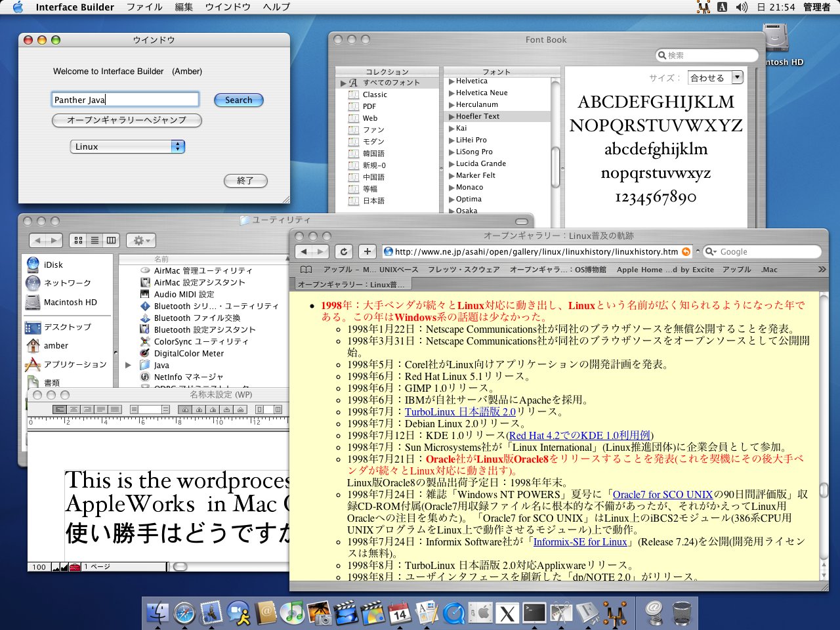Open Finder Action gear menu
This screenshot has width=840, height=630.
pyautogui.click(x=141, y=240)
